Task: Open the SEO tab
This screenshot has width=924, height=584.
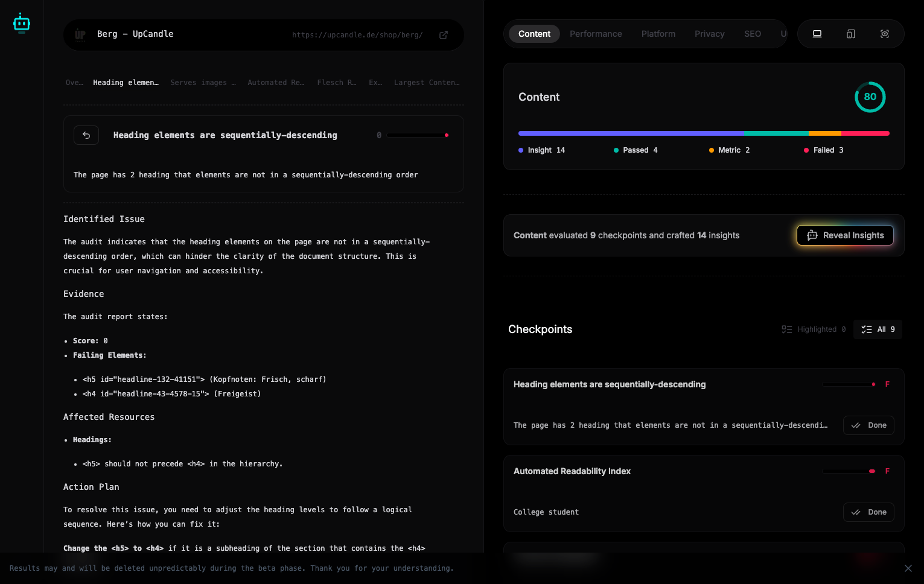Action: click(x=752, y=34)
